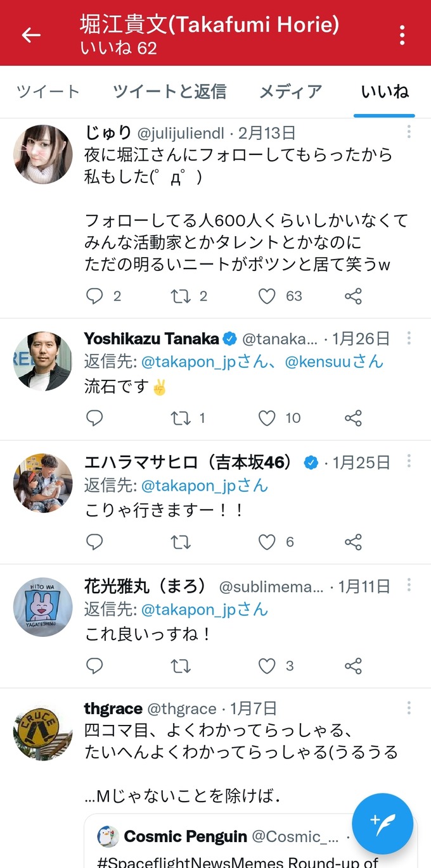
Task: Open the compose tweet floating button
Action: (x=382, y=823)
